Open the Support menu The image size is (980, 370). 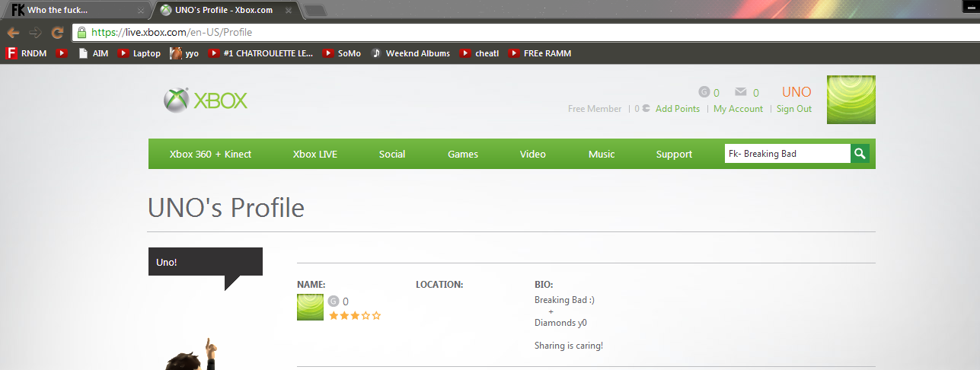click(x=674, y=154)
